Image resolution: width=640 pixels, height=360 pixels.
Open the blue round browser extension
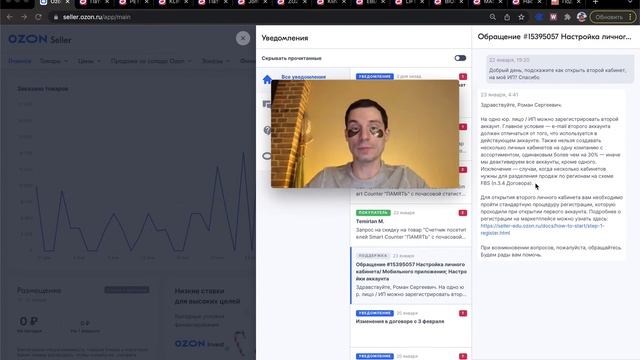[539, 17]
